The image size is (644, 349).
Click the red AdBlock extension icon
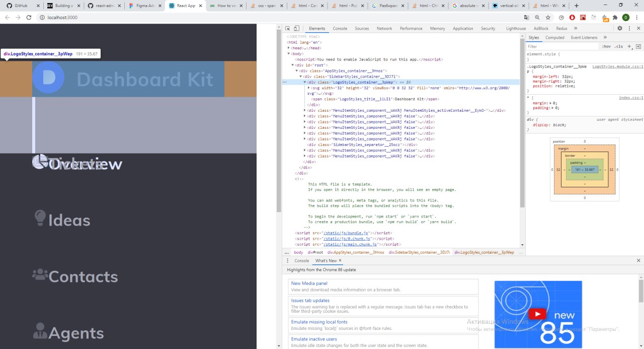click(x=572, y=17)
